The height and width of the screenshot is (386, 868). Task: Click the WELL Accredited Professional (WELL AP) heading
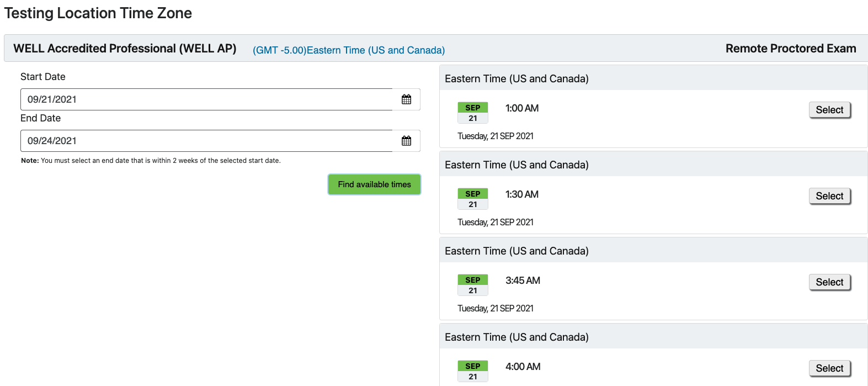[x=125, y=49]
